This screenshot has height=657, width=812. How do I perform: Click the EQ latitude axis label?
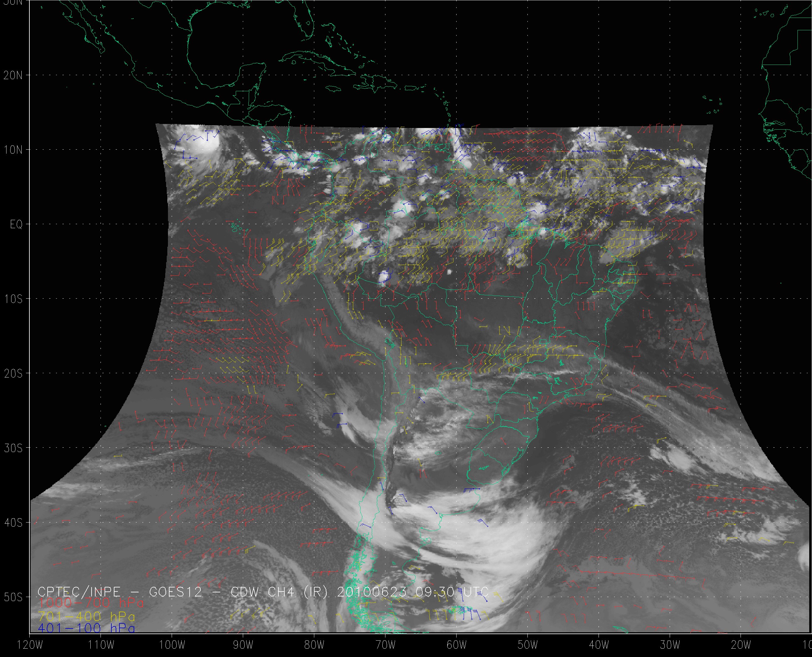click(x=16, y=224)
